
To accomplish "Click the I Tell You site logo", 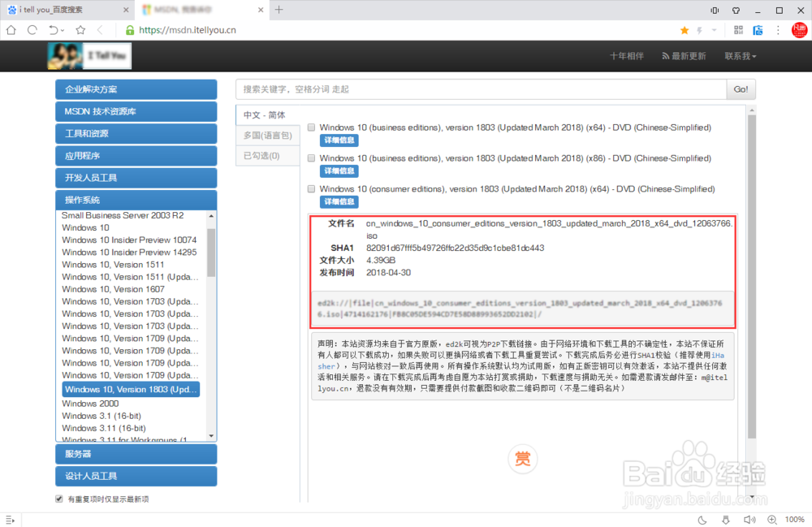I will pyautogui.click(x=89, y=56).
